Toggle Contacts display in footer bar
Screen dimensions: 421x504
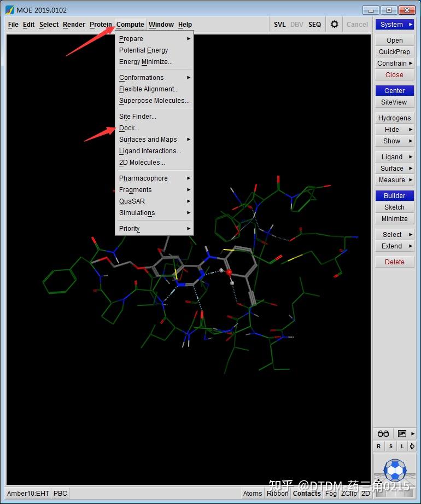pyautogui.click(x=307, y=494)
